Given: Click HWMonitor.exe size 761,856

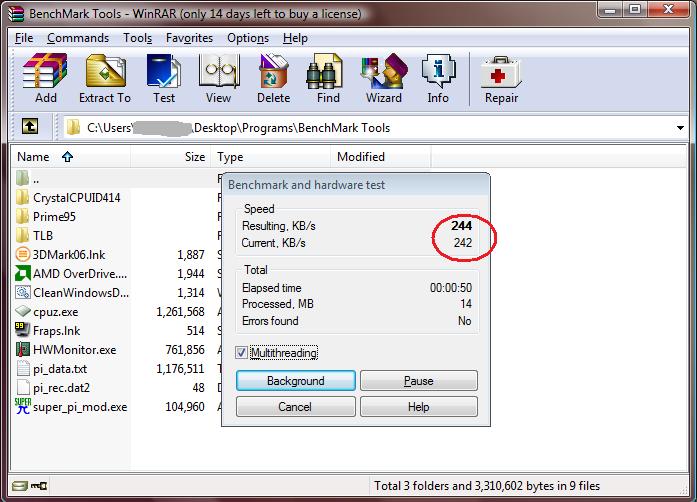Looking at the screenshot, I should pyautogui.click(x=185, y=349).
